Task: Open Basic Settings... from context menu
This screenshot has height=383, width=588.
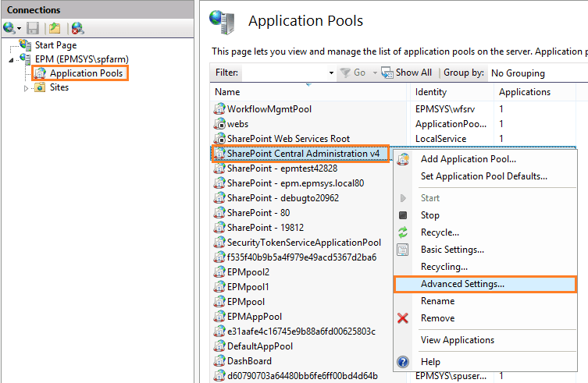Action: [452, 250]
